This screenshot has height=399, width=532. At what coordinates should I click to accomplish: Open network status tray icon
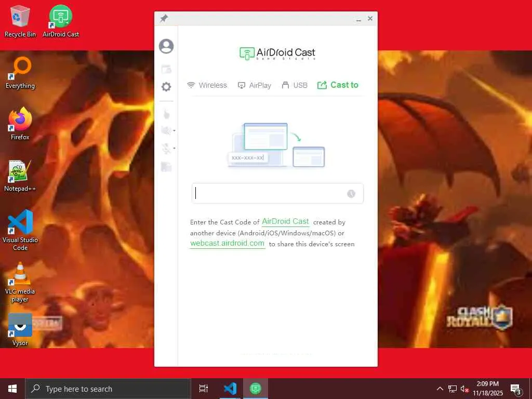(x=453, y=389)
